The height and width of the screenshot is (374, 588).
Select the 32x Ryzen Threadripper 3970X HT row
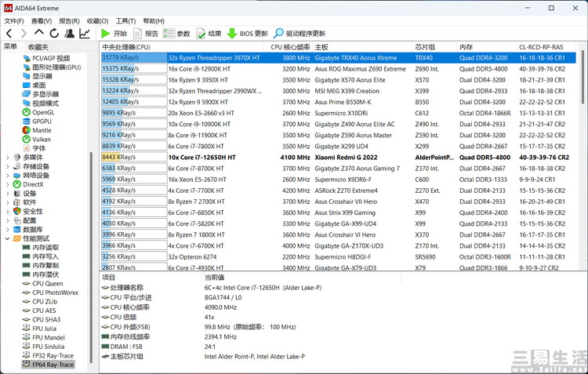(x=338, y=58)
